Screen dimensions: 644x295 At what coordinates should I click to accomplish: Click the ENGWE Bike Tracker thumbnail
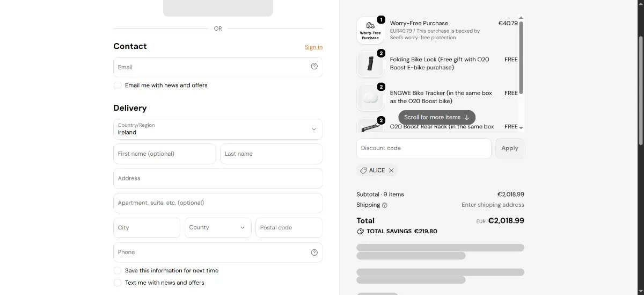[x=370, y=97]
